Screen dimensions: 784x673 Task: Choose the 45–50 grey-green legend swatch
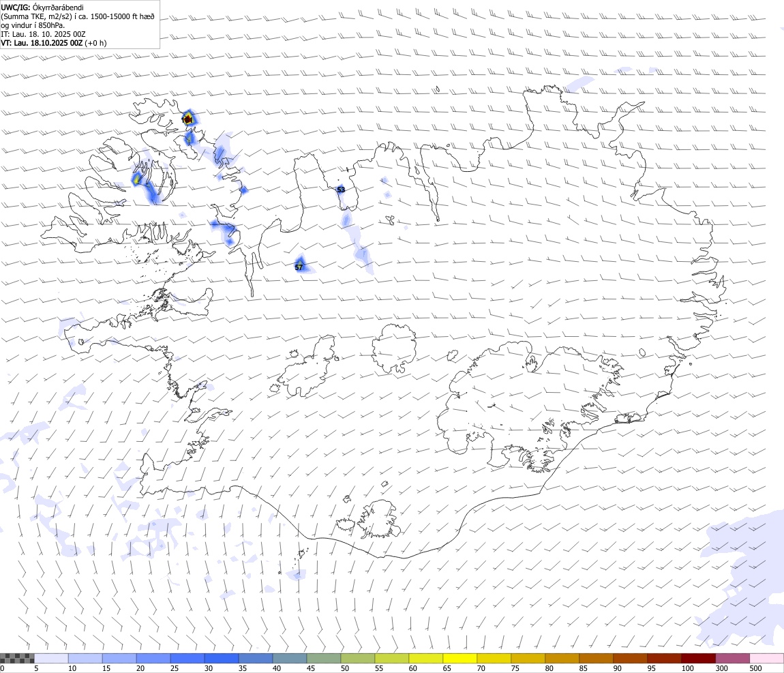[324, 658]
